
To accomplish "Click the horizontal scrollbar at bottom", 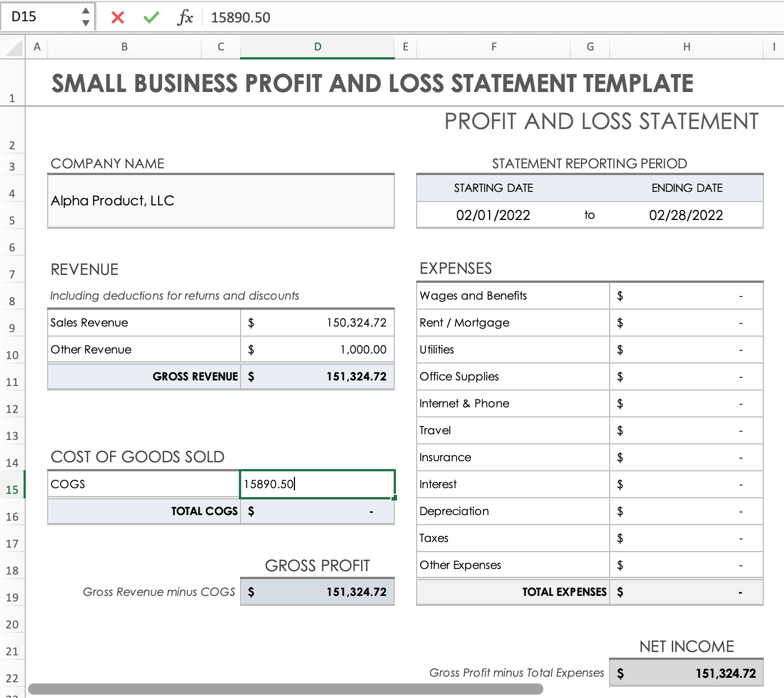I will (x=285, y=689).
